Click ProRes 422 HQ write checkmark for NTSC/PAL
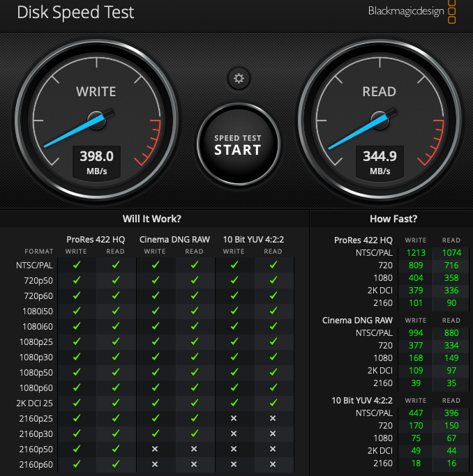This screenshot has height=476, width=473. [77, 265]
